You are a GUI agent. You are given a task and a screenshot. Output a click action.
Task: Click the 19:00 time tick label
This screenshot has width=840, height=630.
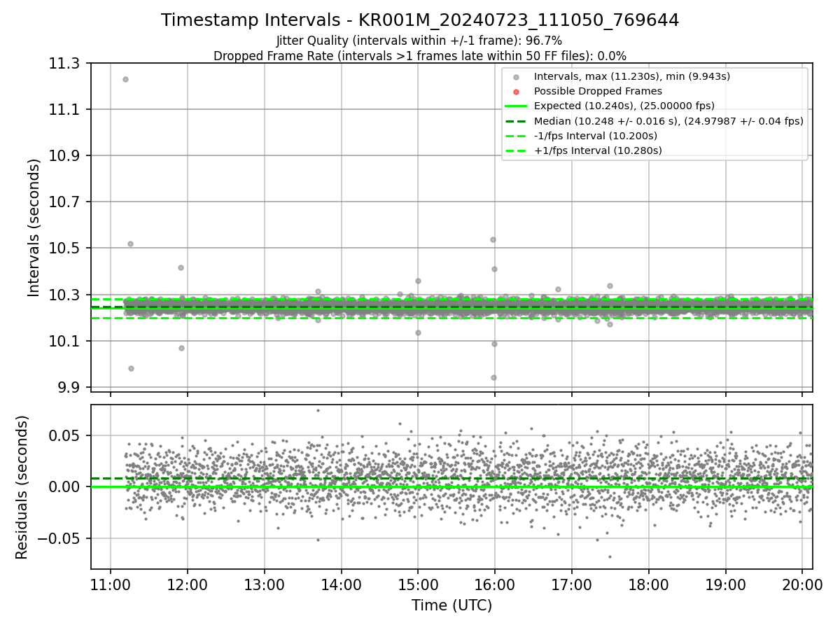(x=725, y=584)
